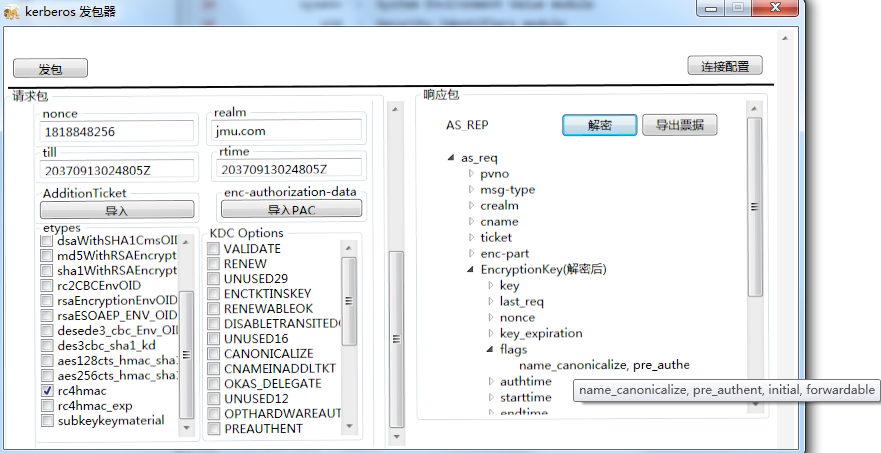Uncheck the rc4hmac etype
Screen dimensions: 881x453
pyautogui.click(x=47, y=391)
